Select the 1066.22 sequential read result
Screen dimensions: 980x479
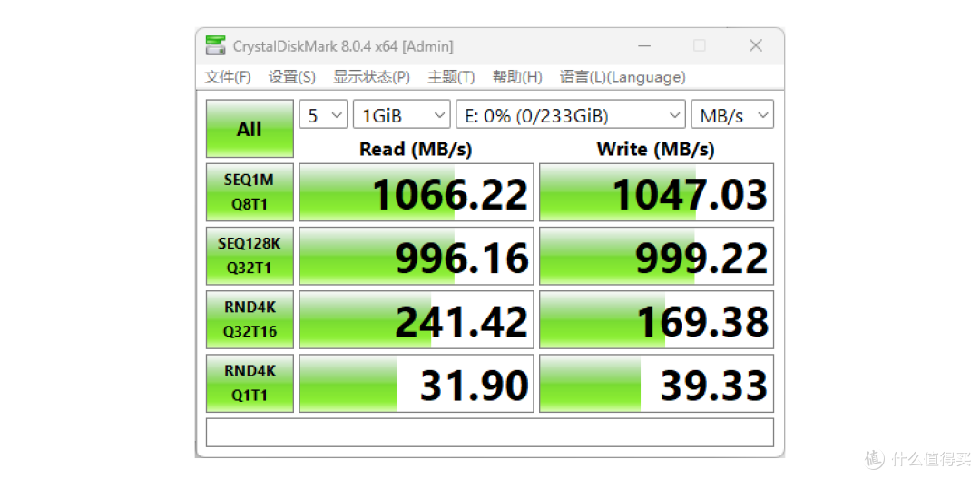click(x=416, y=192)
